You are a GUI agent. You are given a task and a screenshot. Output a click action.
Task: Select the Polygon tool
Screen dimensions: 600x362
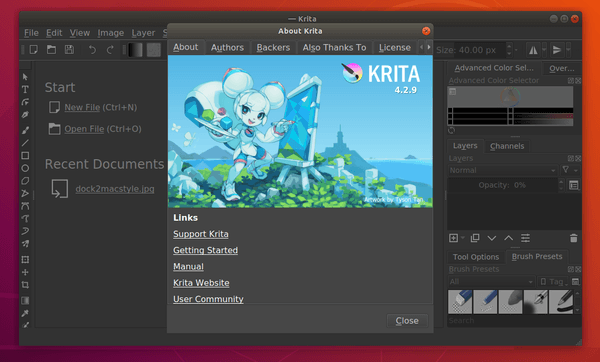[x=25, y=181]
